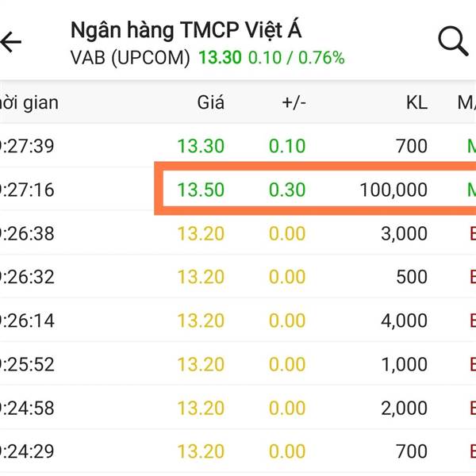Viewport: 476px width, 476px height.
Task: Tap volume 1,000
Action: point(404,365)
